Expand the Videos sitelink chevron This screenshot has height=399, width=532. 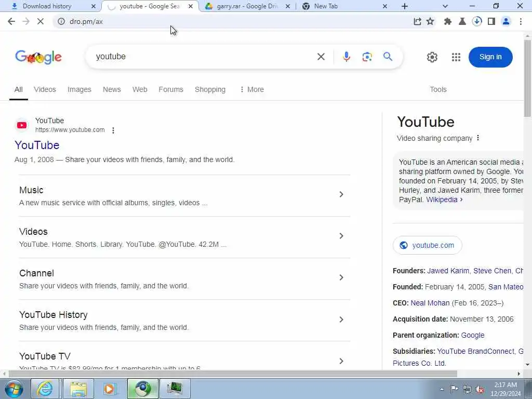pos(341,236)
